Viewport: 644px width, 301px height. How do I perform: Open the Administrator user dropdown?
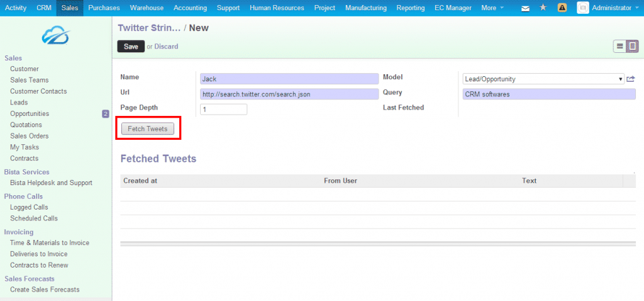615,8
